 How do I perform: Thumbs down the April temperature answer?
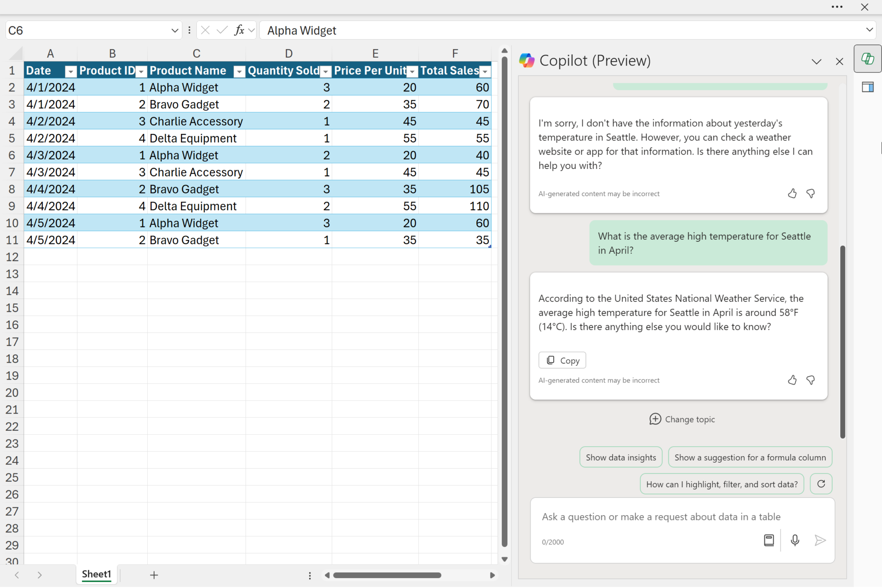tap(811, 380)
